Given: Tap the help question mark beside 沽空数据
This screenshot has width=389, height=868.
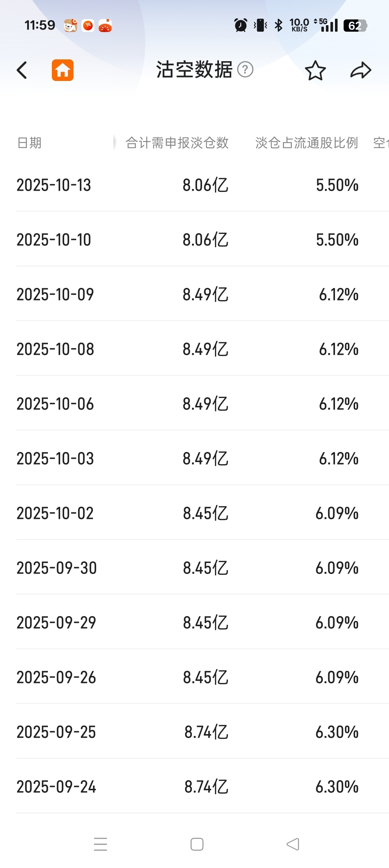Looking at the screenshot, I should [245, 69].
